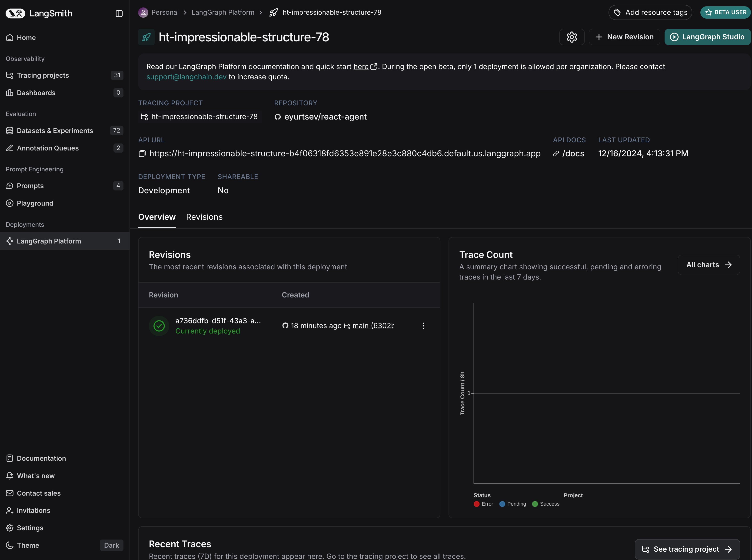Click play icon in LangGraph Studio button
This screenshot has width=752, height=560.
coord(674,37)
